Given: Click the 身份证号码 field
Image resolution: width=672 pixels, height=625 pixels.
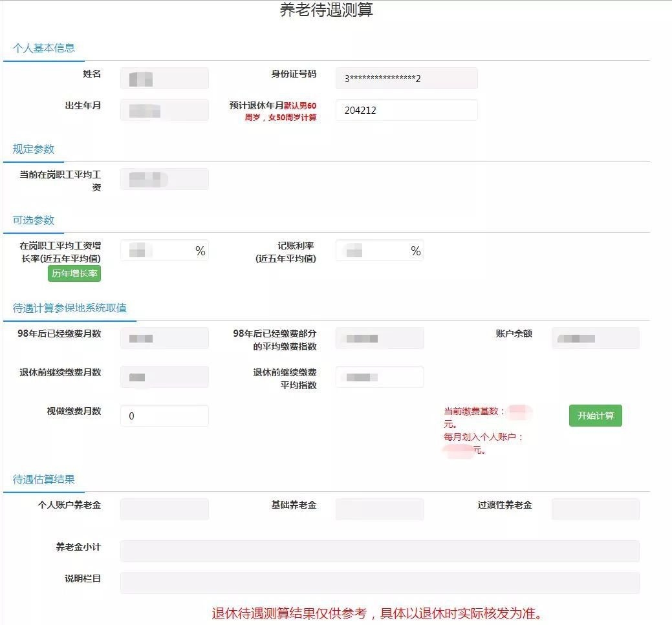Looking at the screenshot, I should point(407,78).
